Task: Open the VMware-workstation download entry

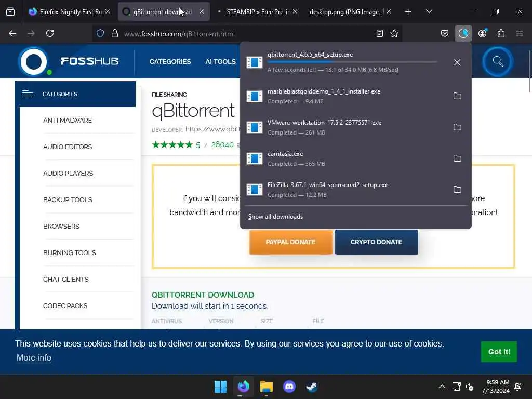Action: pyautogui.click(x=346, y=127)
